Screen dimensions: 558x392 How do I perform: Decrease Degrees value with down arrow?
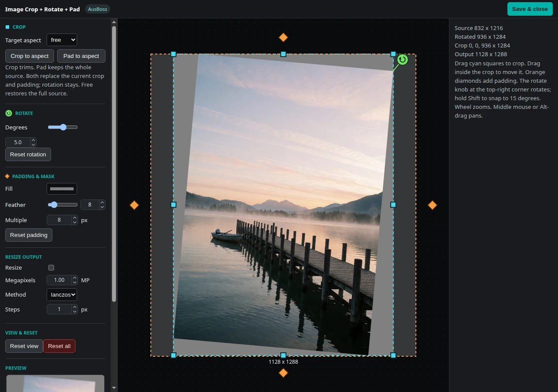click(34, 145)
